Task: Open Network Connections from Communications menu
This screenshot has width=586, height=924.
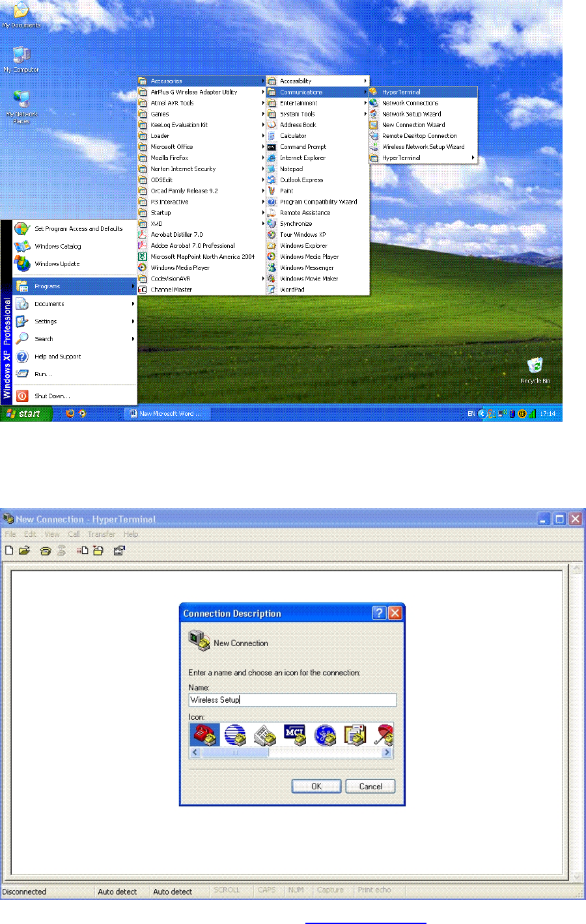Action: (423, 103)
